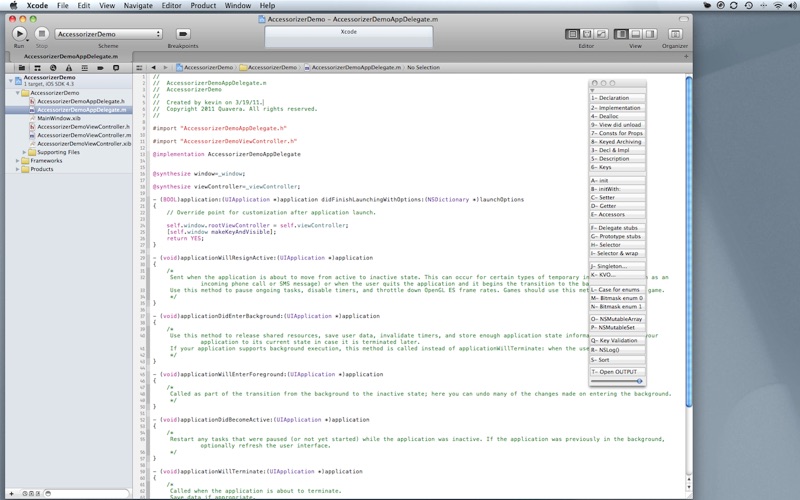Image resolution: width=800 pixels, height=500 pixels.
Task: Switch to the Version editor
Action: 602,34
